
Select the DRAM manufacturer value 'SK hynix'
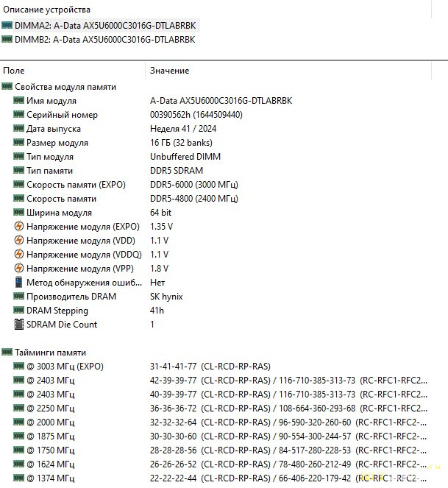point(166,297)
